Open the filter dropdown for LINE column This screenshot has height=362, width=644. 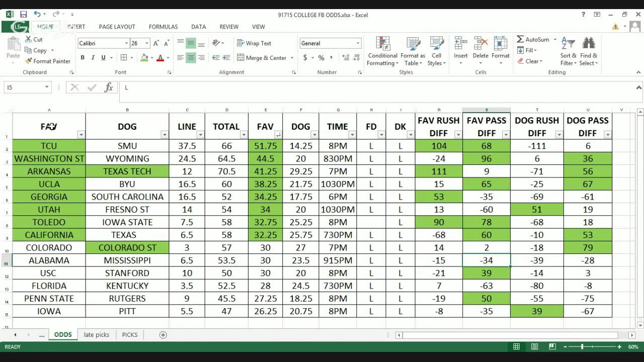click(x=200, y=134)
